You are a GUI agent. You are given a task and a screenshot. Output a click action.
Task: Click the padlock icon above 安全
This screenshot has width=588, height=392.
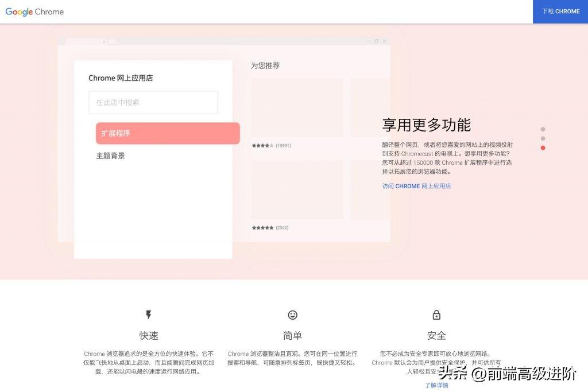[436, 315]
